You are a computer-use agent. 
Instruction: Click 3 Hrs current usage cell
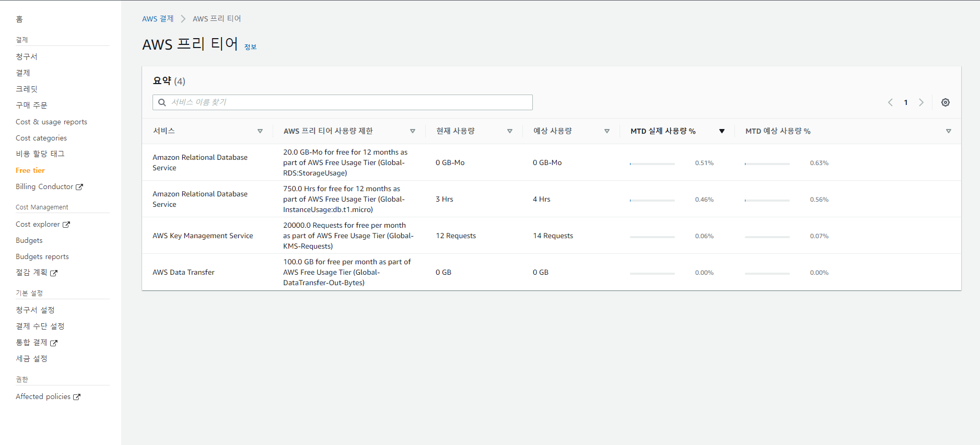coord(445,199)
